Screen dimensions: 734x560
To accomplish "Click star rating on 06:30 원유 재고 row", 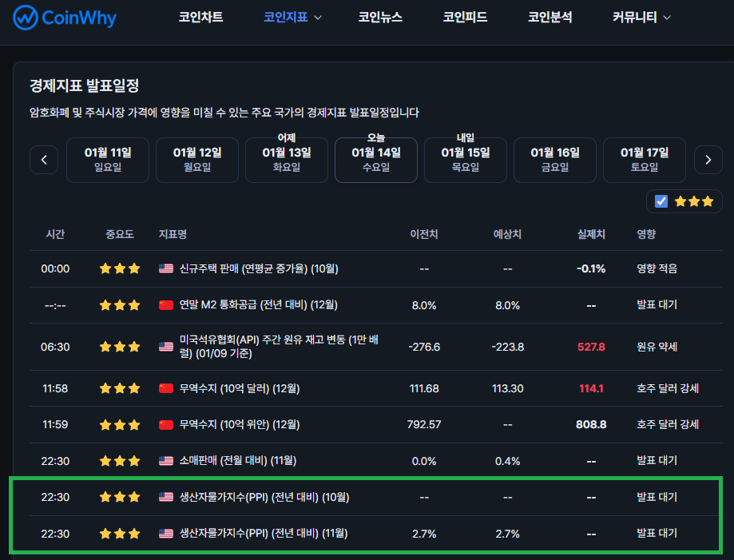I will point(119,347).
